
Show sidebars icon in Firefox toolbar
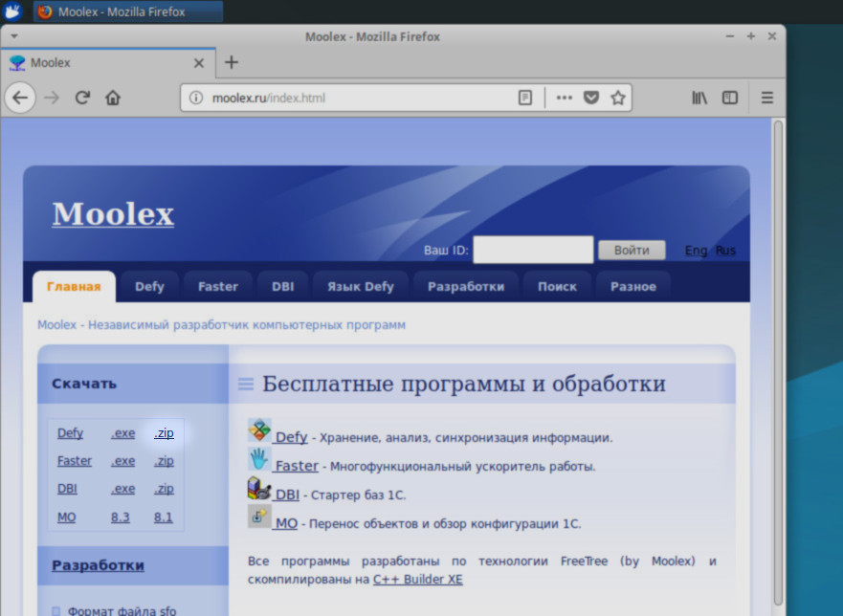click(x=729, y=98)
